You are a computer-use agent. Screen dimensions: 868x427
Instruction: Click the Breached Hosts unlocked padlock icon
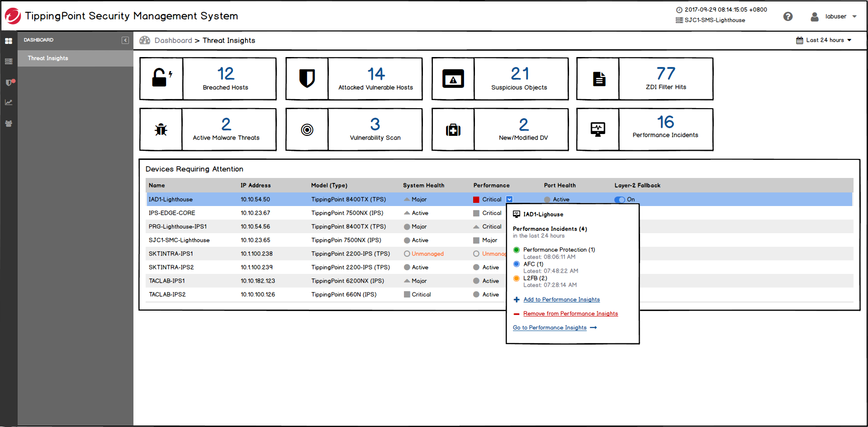[x=161, y=77]
